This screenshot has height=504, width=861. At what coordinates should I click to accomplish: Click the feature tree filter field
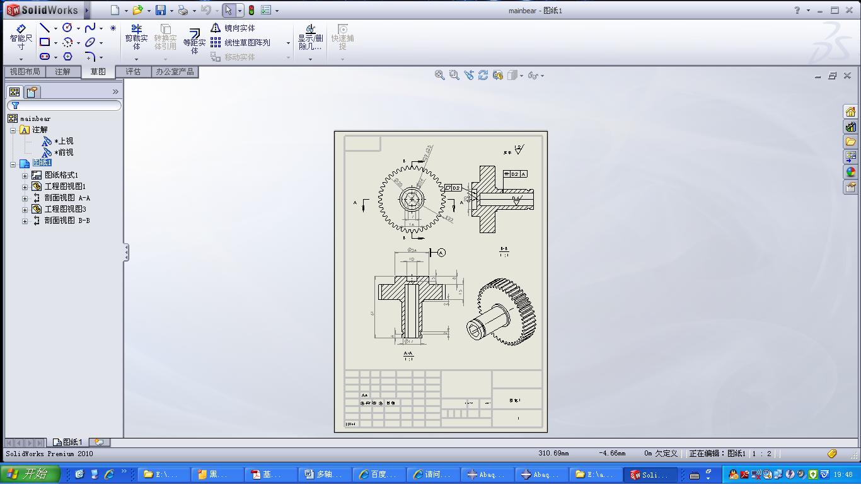(x=64, y=106)
